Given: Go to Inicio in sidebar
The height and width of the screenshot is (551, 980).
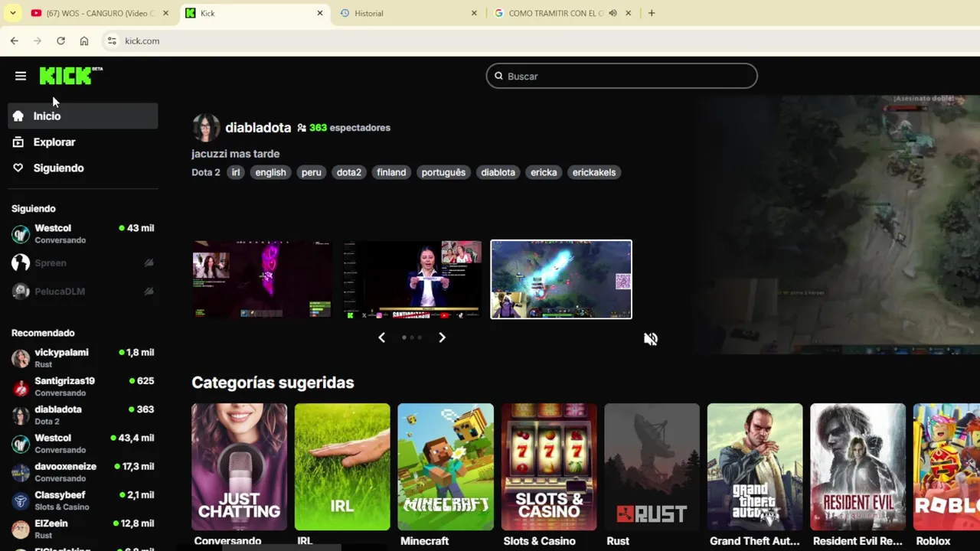Looking at the screenshot, I should click(83, 116).
